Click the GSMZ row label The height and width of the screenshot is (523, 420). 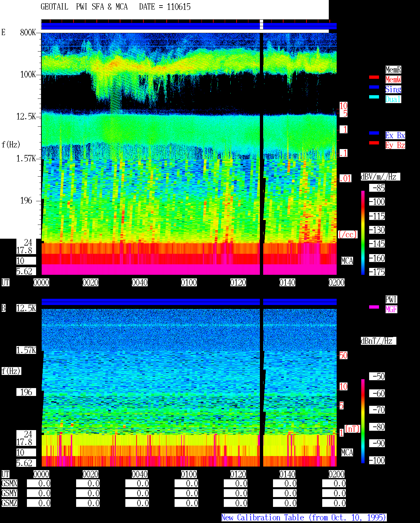[9, 503]
